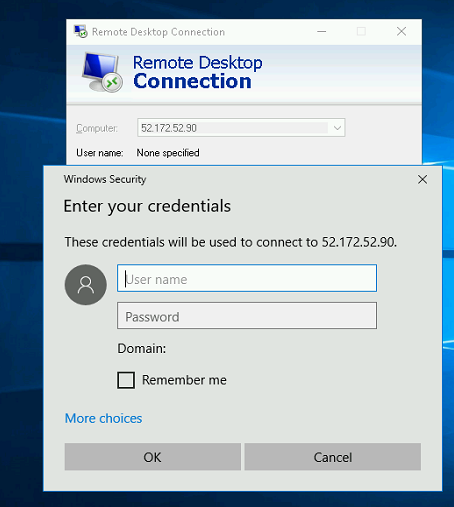Click the Enter your credentials heading
The image size is (454, 507).
click(x=147, y=206)
